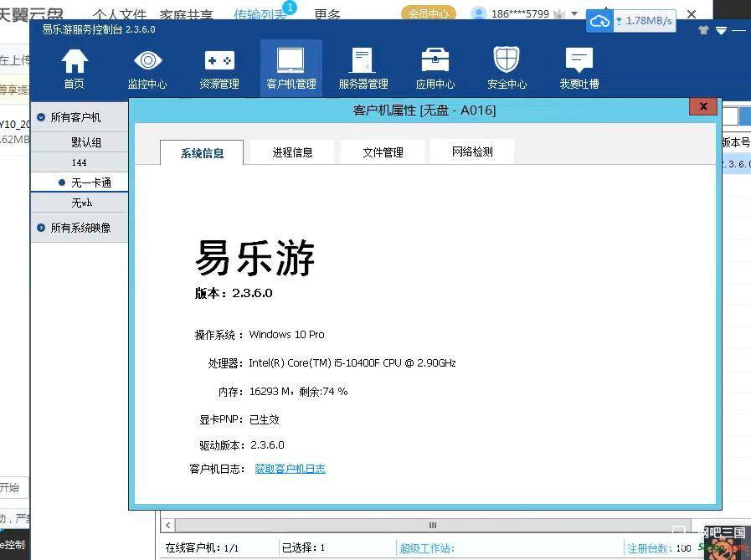Click Windows 10 Pro operating system text
This screenshot has width=751, height=560.
286,334
